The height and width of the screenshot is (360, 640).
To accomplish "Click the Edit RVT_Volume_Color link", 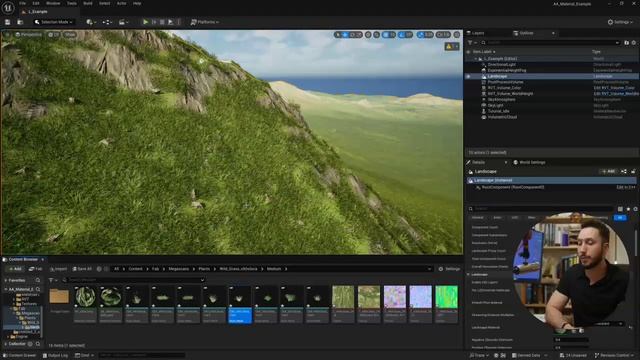I will pyautogui.click(x=614, y=88).
